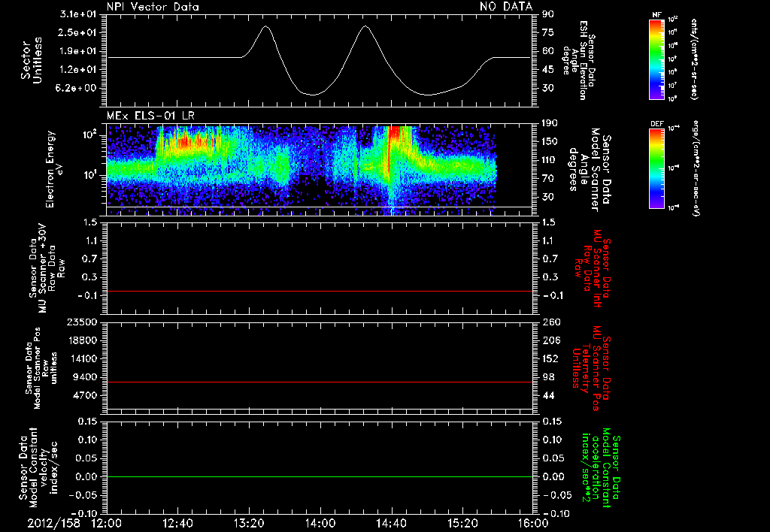Click the 9400 scanner position tick label
The width and height of the screenshot is (770, 532).
point(84,377)
